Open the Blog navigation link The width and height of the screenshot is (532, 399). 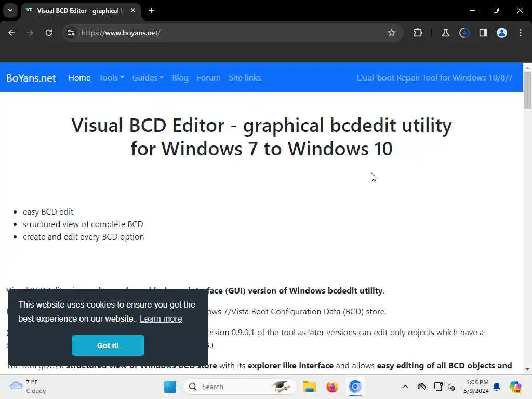pyautogui.click(x=180, y=78)
